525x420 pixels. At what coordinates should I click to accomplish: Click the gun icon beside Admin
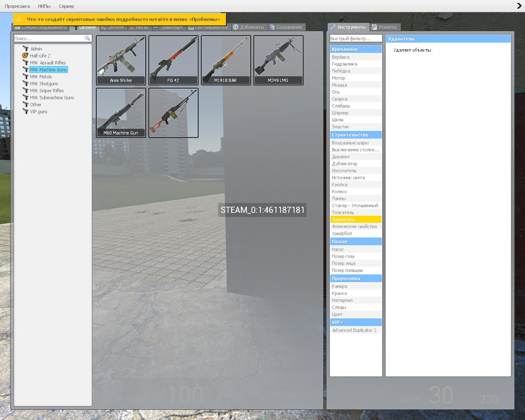pyautogui.click(x=25, y=48)
